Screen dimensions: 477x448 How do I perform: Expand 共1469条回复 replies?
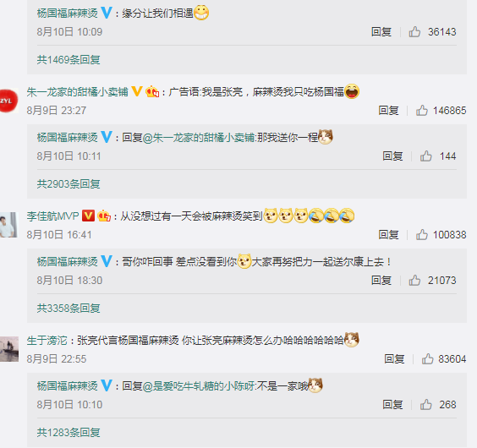click(69, 60)
